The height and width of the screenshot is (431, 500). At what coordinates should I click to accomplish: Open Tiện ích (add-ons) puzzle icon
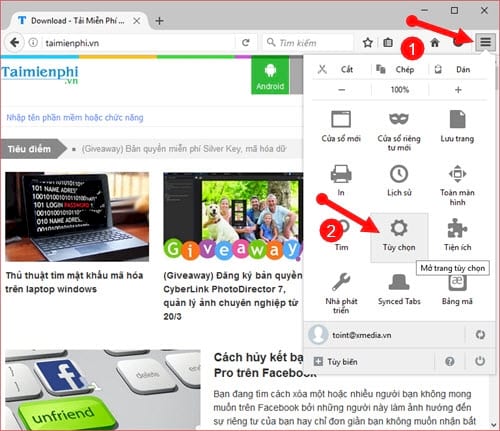pos(457,235)
